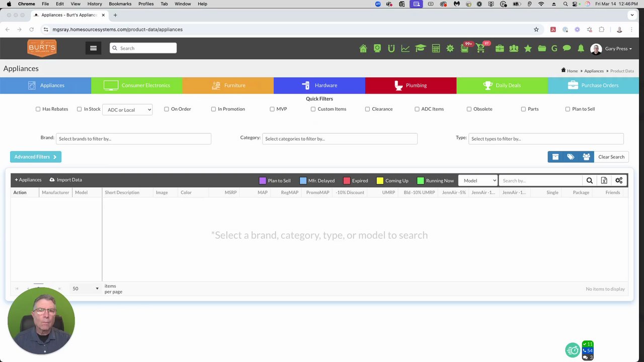Open the Category filter selector
Viewport: 644px width, 362px height.
tap(340, 139)
